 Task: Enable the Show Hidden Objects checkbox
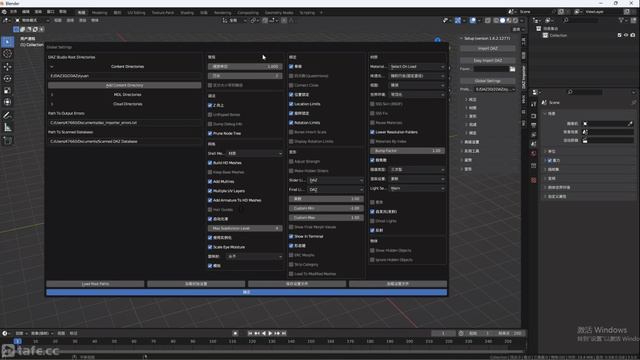point(372,250)
